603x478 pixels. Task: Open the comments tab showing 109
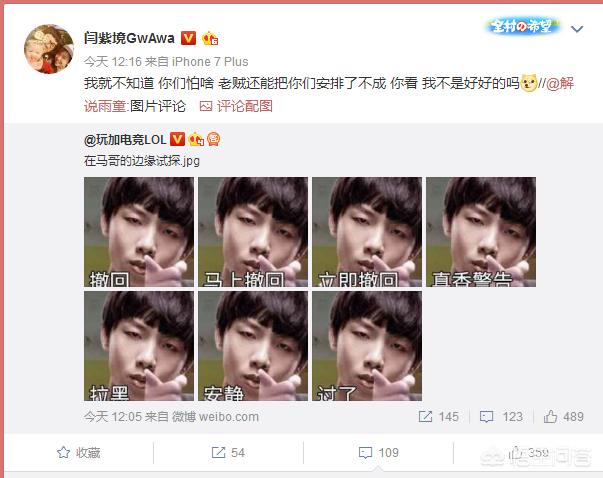(378, 453)
